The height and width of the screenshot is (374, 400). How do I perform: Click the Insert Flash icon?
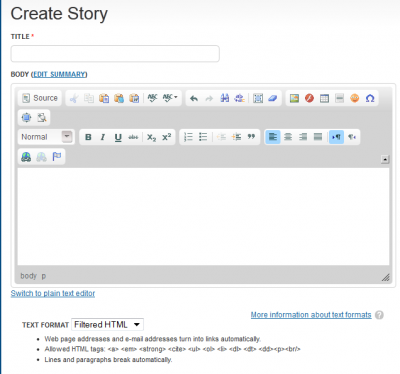tap(309, 98)
